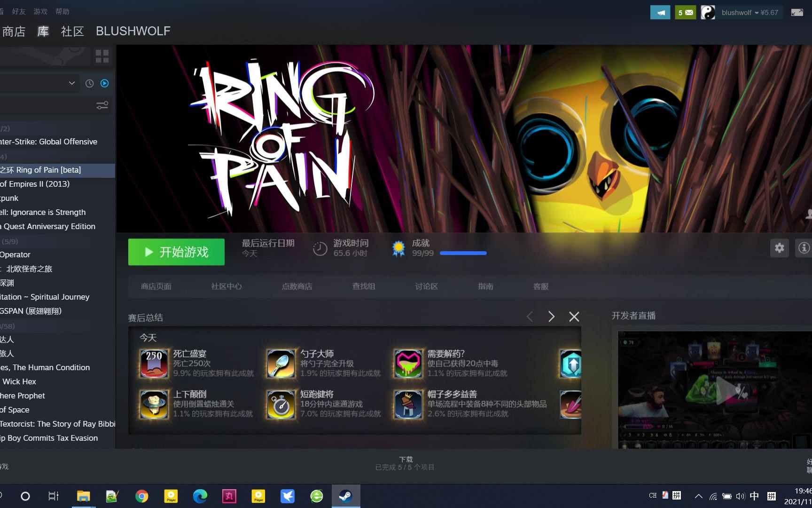Select Counter-Strike: Global Offensive in library

[56, 142]
